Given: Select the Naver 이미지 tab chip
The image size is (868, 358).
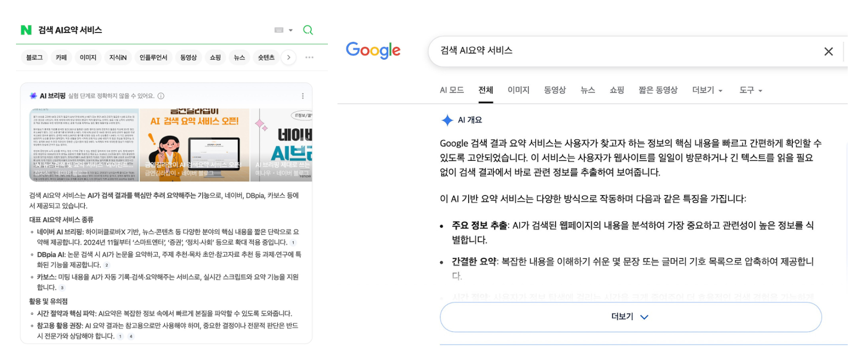Looking at the screenshot, I should [x=88, y=58].
